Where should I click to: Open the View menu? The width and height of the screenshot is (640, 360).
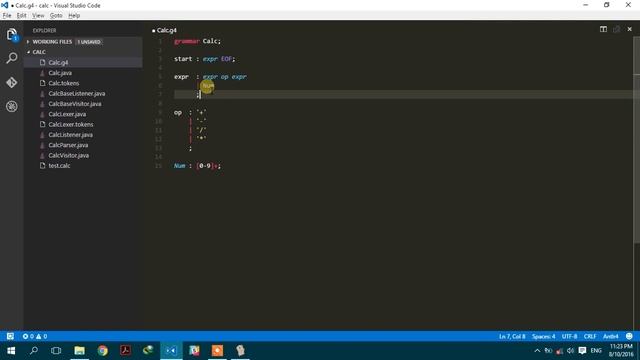tap(38, 16)
